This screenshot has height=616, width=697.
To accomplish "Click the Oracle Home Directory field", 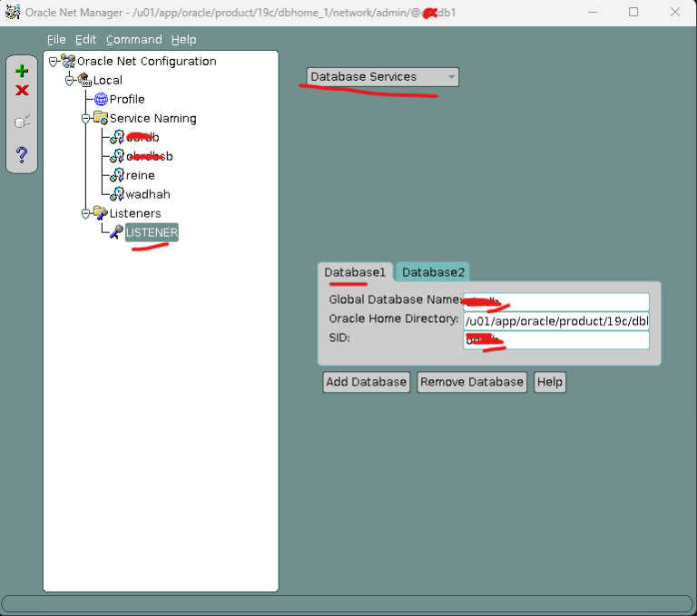I will (555, 320).
